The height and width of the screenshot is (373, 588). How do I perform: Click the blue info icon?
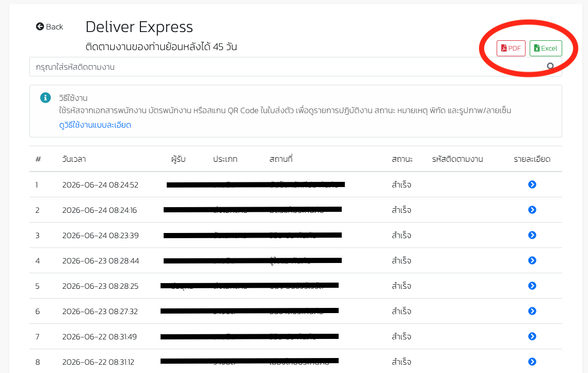pyautogui.click(x=45, y=98)
